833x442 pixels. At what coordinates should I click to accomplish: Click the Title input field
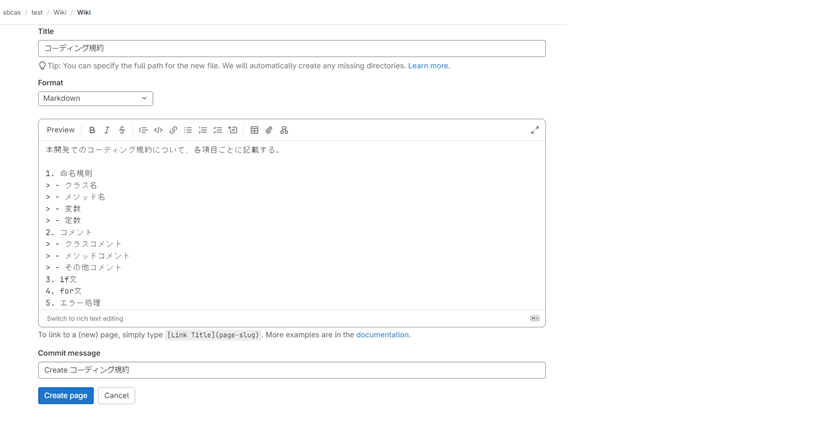click(292, 48)
